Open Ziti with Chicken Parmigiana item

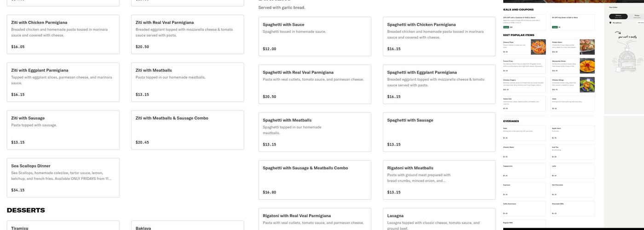coord(63,34)
